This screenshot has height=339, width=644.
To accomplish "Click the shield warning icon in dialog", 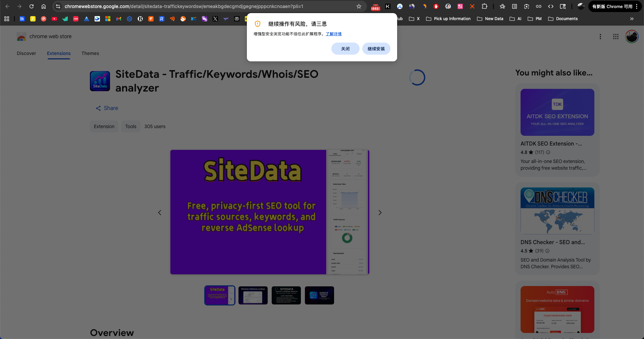I will 258,24.
